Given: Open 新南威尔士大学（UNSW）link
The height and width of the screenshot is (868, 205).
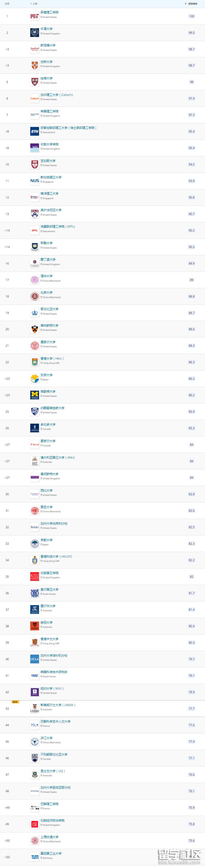Looking at the screenshot, I should (58, 705).
